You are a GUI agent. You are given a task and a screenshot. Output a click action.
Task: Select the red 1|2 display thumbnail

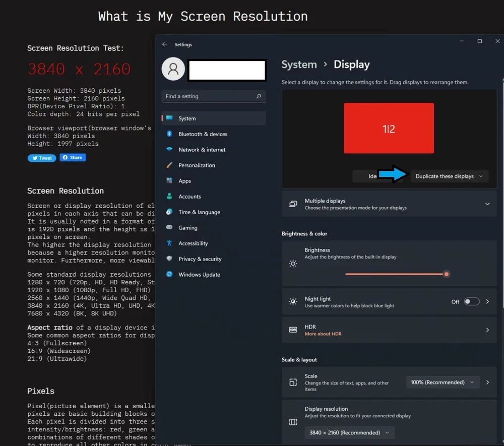coord(389,128)
